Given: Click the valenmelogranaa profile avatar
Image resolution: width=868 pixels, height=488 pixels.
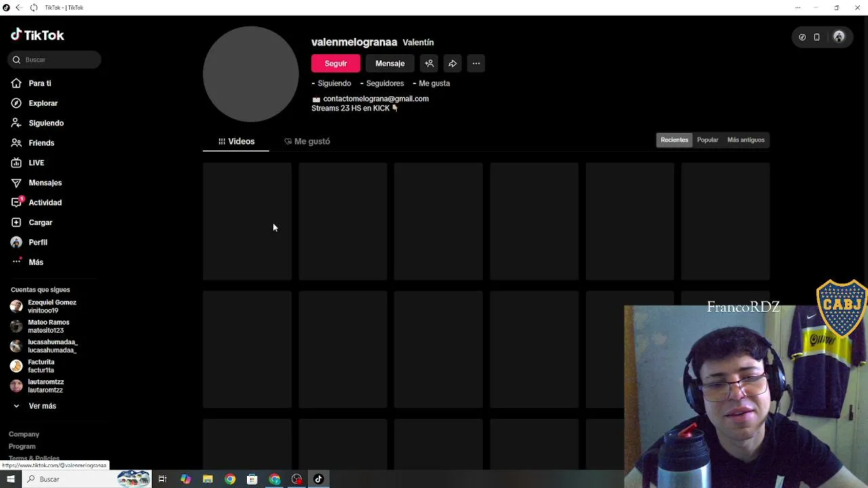Looking at the screenshot, I should click(251, 74).
